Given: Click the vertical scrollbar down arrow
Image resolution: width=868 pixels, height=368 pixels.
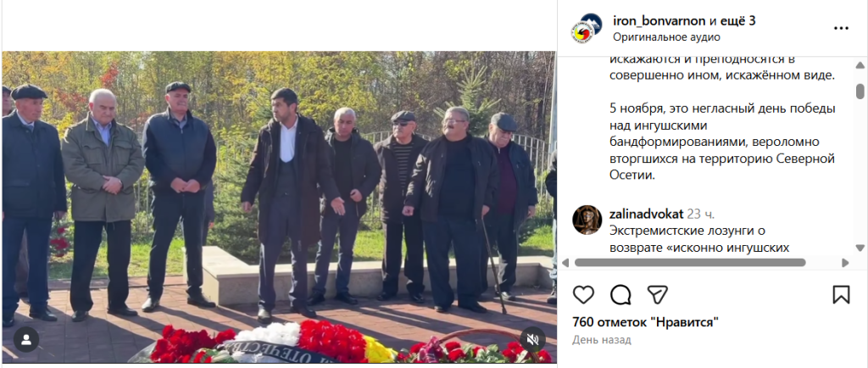Looking at the screenshot, I should pyautogui.click(x=860, y=248).
